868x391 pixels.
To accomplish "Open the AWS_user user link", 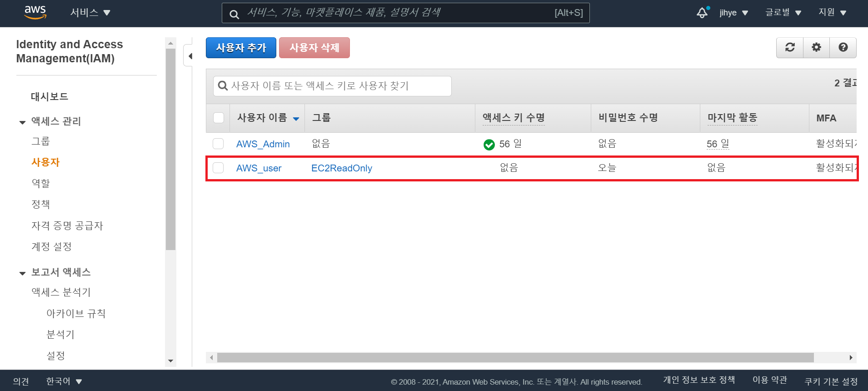I will coord(259,168).
